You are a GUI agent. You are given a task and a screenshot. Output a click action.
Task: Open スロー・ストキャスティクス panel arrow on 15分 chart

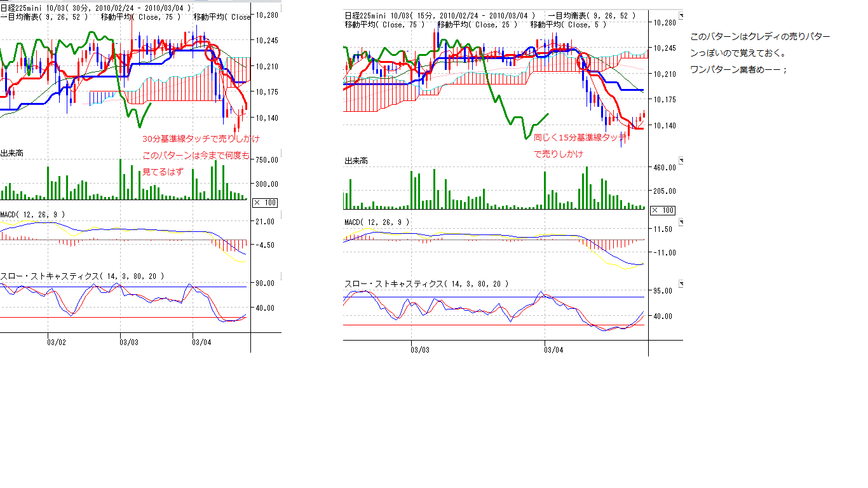(681, 283)
